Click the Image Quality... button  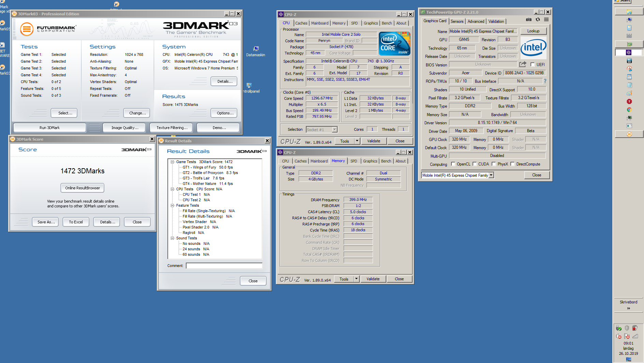tap(125, 128)
